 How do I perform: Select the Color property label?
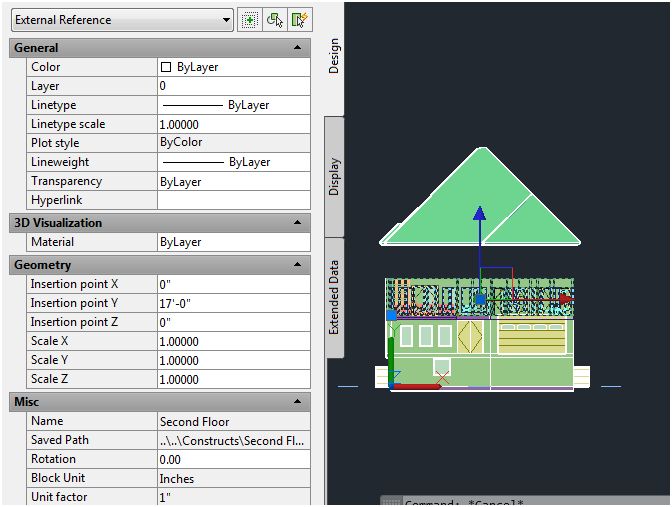[x=46, y=67]
